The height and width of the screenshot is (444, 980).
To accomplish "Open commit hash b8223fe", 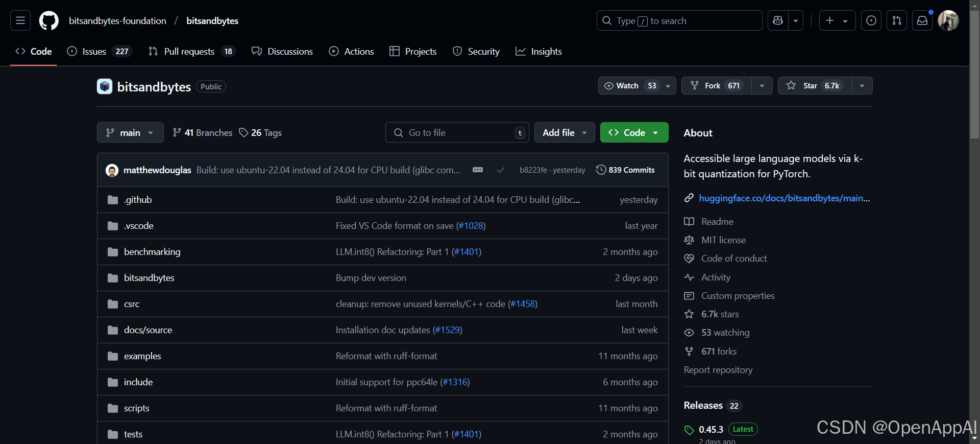I will click(x=533, y=170).
